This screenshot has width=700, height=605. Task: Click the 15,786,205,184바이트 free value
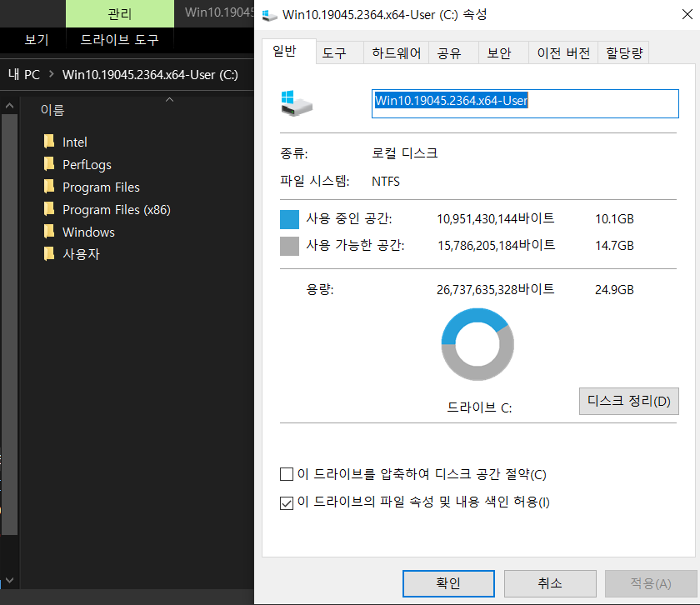(x=496, y=245)
